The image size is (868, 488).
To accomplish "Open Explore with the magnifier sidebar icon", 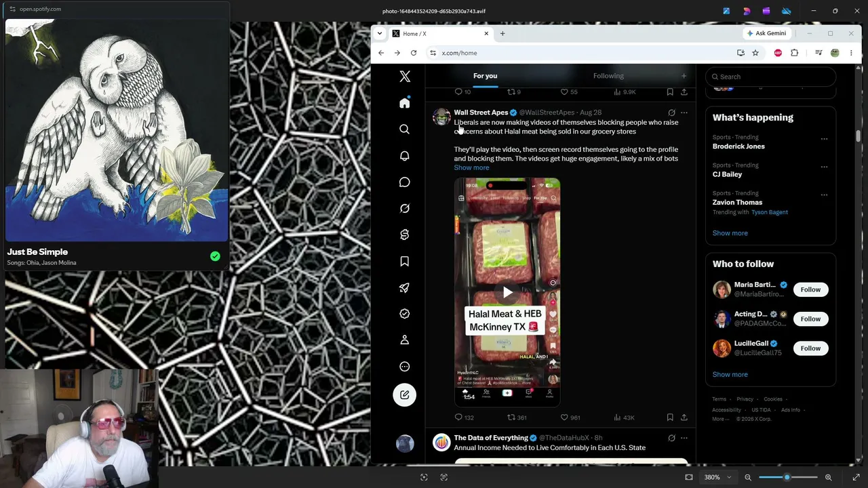I will coord(405,129).
